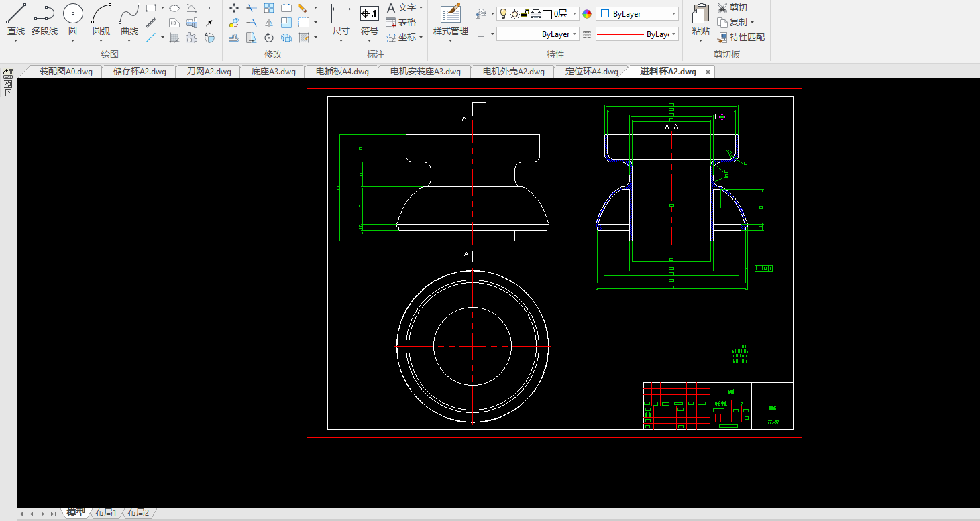Open the 布局1 layout tab
This screenshot has width=980, height=521.
click(105, 513)
